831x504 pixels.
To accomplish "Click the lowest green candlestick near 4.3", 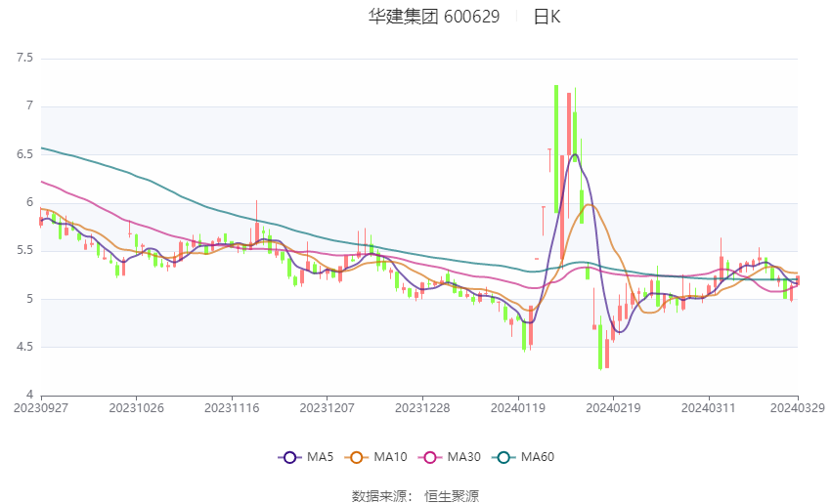I will coord(600,345).
